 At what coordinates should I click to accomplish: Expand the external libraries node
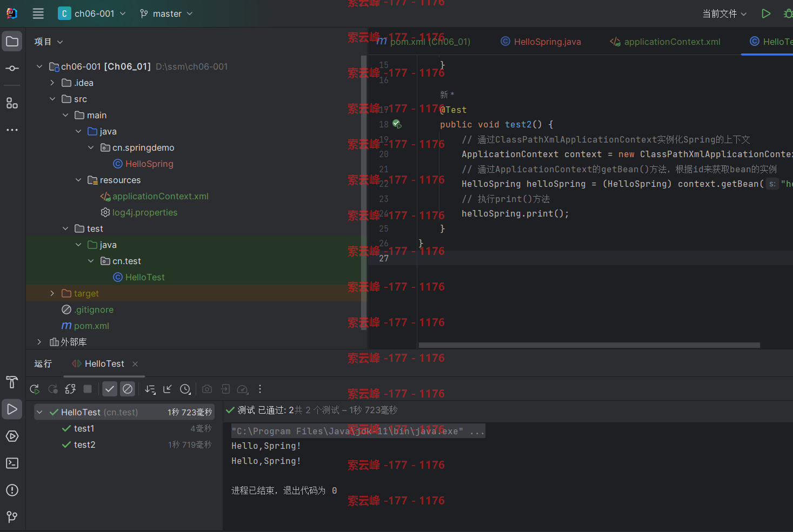point(39,342)
